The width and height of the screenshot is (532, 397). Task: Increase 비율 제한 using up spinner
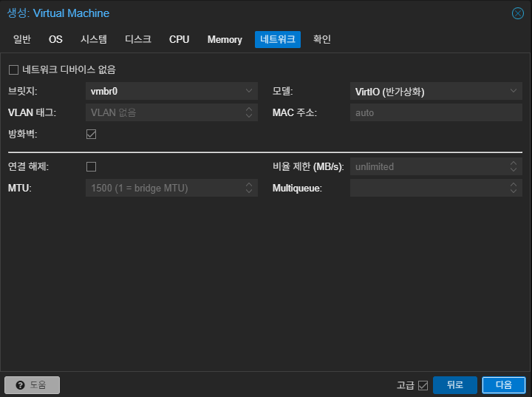coord(514,163)
